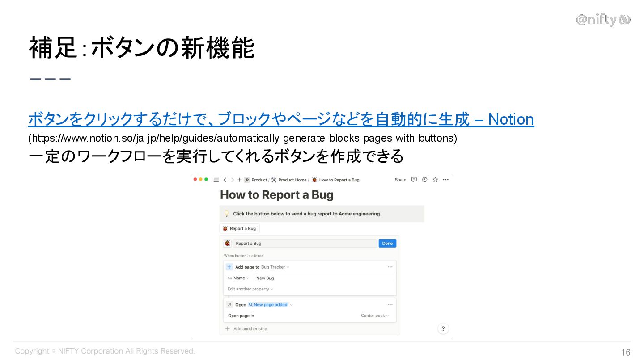Click the slide title ボタンの新機能
The width and height of the screenshot is (644, 362).
[174, 48]
